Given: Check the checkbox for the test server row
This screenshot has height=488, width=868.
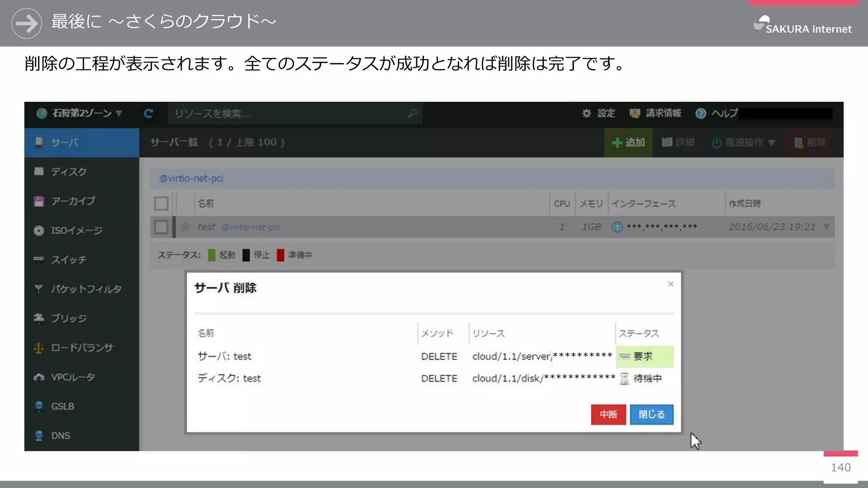Looking at the screenshot, I should [161, 227].
